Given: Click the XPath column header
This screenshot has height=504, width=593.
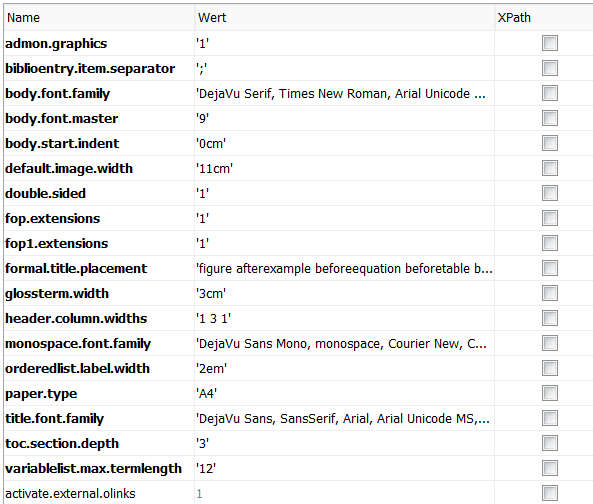Looking at the screenshot, I should 544,17.
